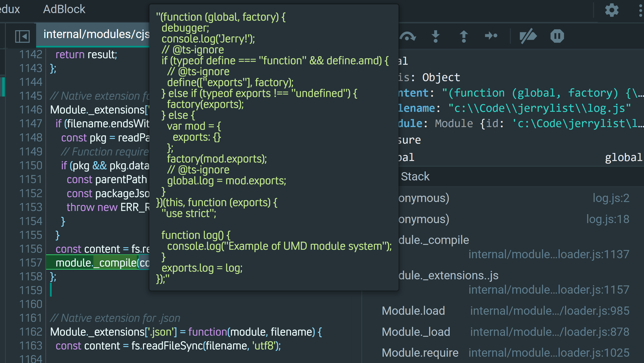Screen dimensions: 644x363
Task: Open the DevTools more options kebab menu
Action: 641,10
